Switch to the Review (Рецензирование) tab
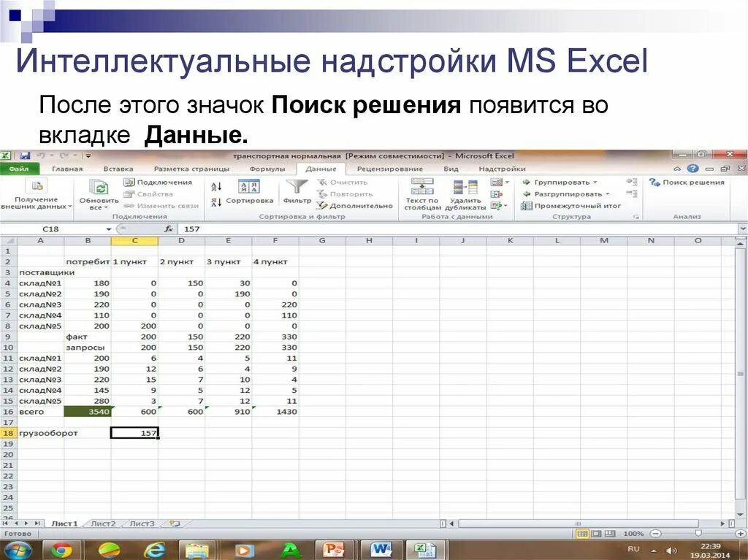This screenshot has height=560, width=748. (390, 169)
